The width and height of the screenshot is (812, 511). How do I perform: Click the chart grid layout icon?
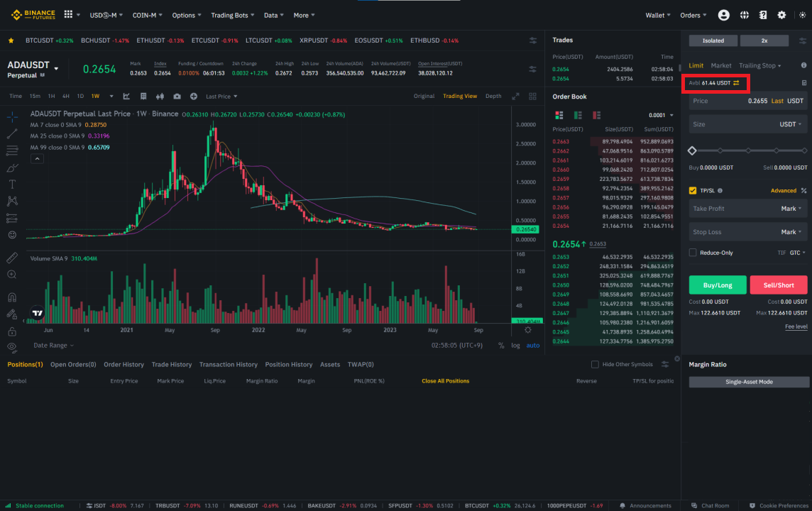tap(532, 97)
